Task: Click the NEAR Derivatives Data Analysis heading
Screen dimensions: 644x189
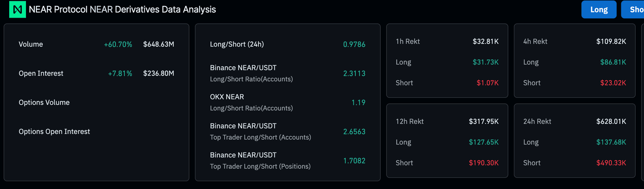Action: [x=122, y=9]
